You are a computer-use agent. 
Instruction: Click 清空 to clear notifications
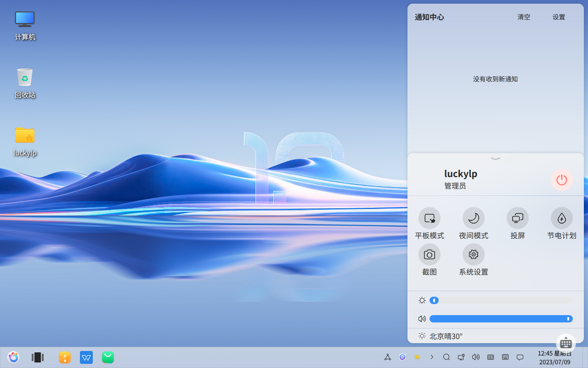click(x=524, y=17)
